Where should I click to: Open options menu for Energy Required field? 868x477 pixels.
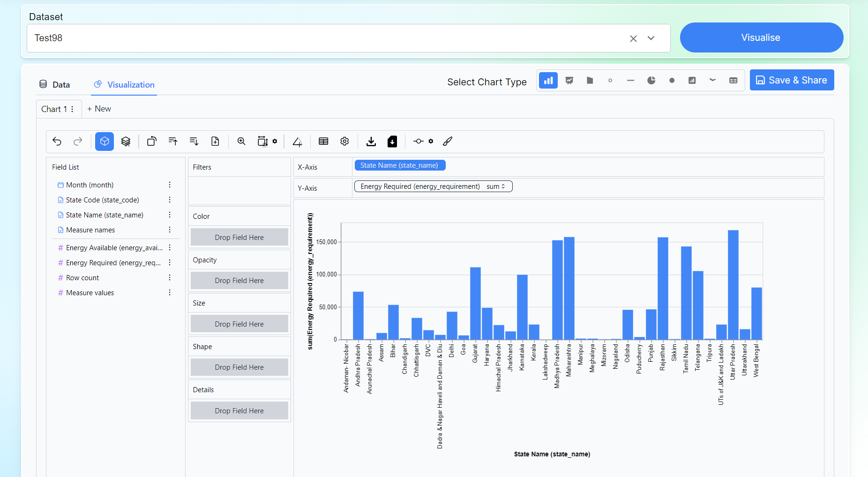(x=170, y=263)
